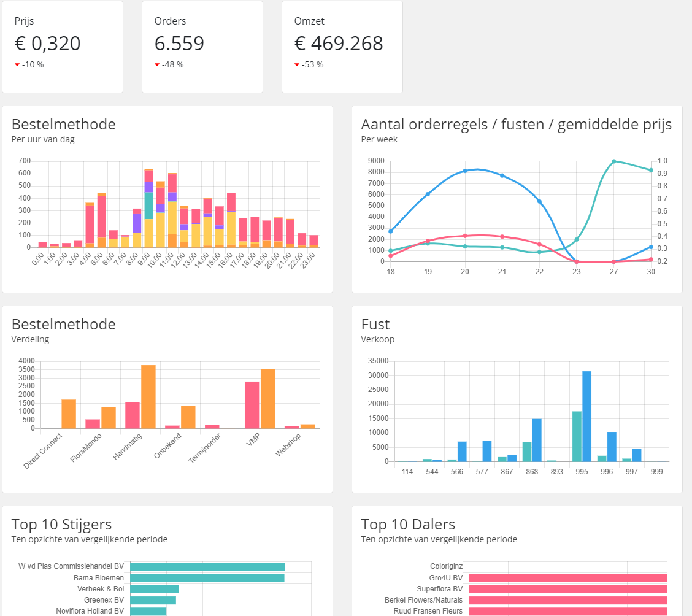Select the Prijs value € 0,320
This screenshot has height=616, width=692.
48,43
